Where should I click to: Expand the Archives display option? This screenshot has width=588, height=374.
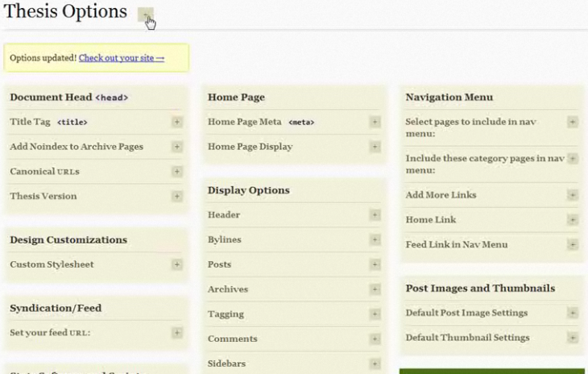[375, 289]
